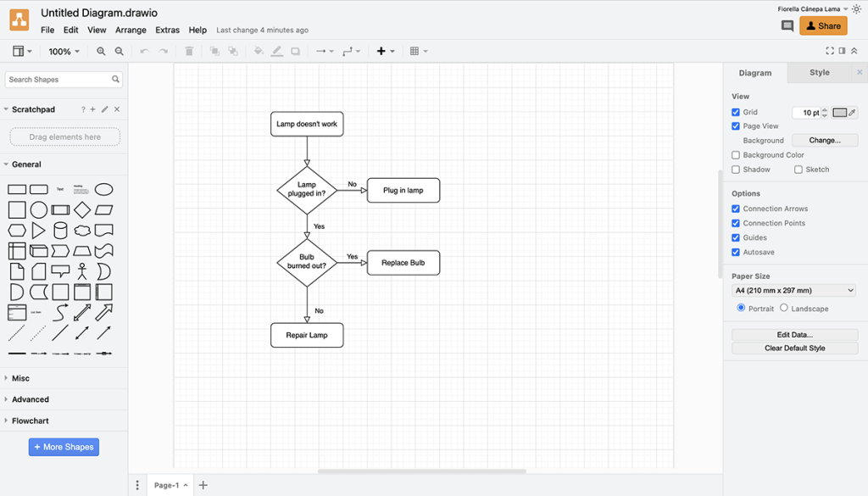Select the Zoom In magnifier icon
Viewport: 868px width, 496px height.
[102, 51]
